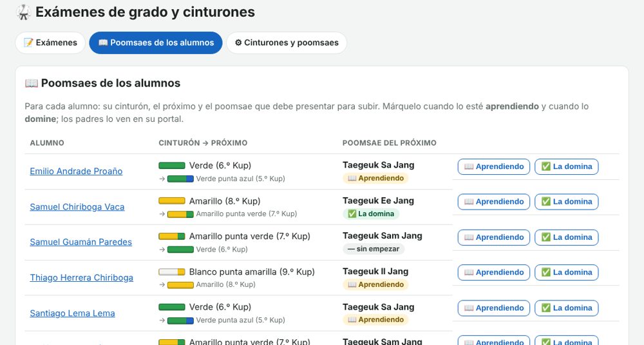Open Samuel Chiriboga Vaca's profile link
This screenshot has height=345, width=644.
click(77, 207)
